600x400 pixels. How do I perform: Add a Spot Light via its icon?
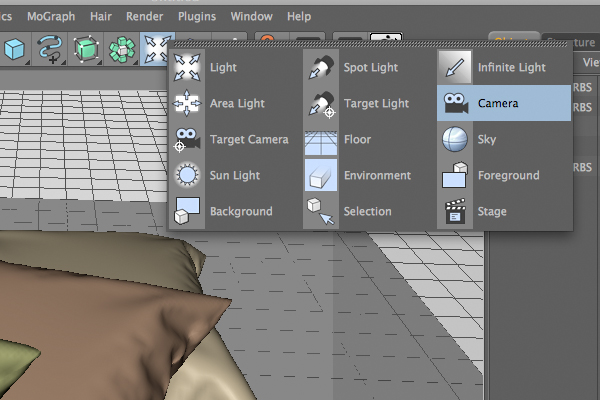pyautogui.click(x=321, y=67)
